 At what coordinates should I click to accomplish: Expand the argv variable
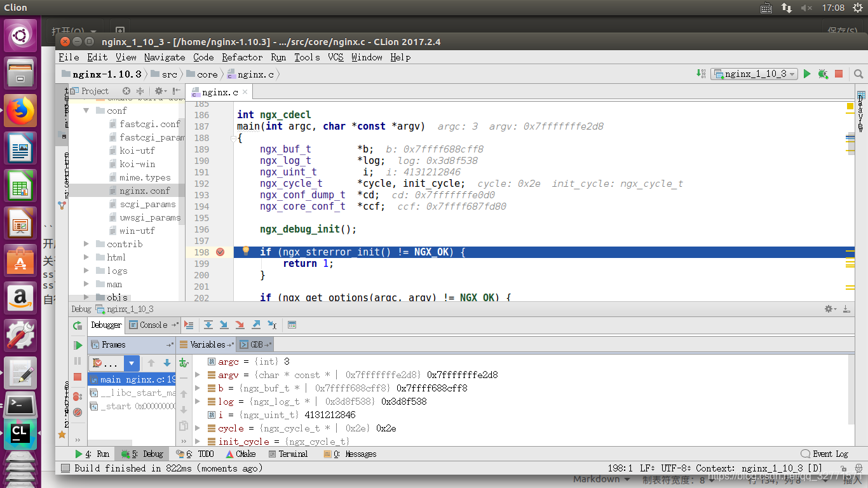[198, 375]
